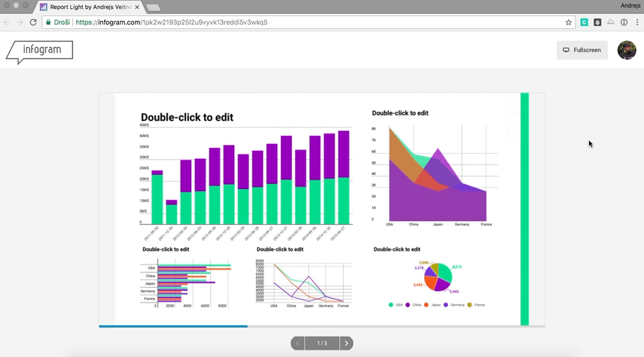Viewport: 644px width, 357px height.
Task: Toggle USA series in pie chart legend
Action: (396, 305)
